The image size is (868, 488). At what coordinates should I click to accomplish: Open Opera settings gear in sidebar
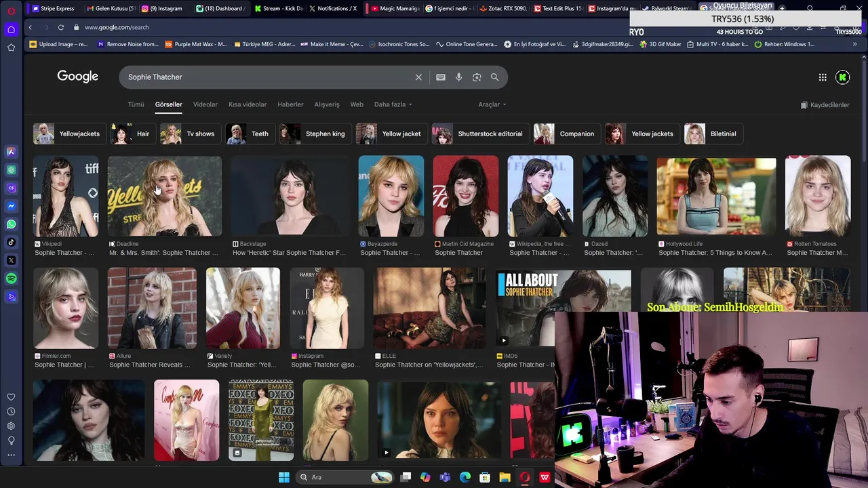tap(11, 426)
